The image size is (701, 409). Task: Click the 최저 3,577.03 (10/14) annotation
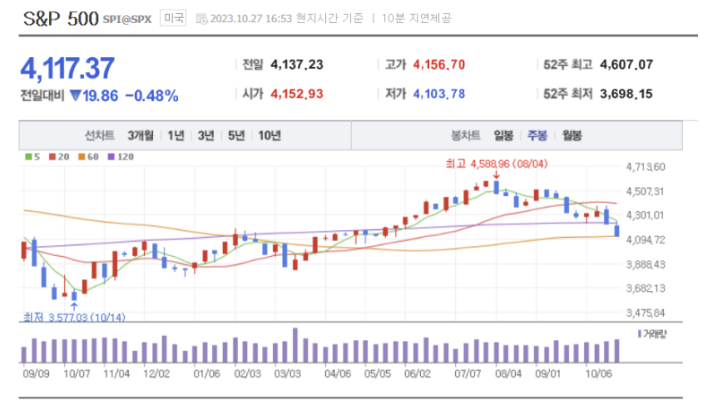click(74, 317)
